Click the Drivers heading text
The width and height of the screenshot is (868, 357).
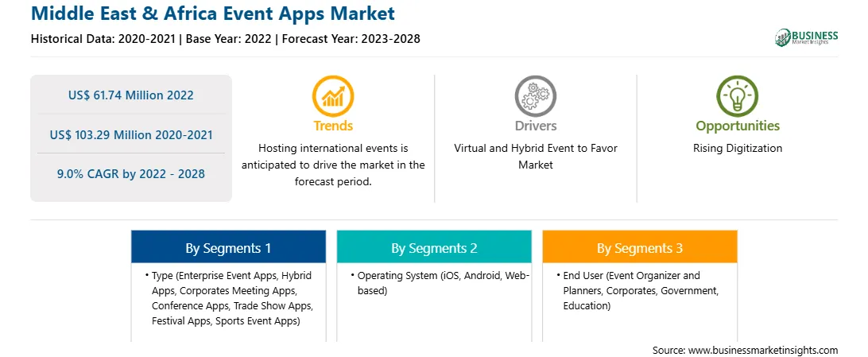(535, 126)
